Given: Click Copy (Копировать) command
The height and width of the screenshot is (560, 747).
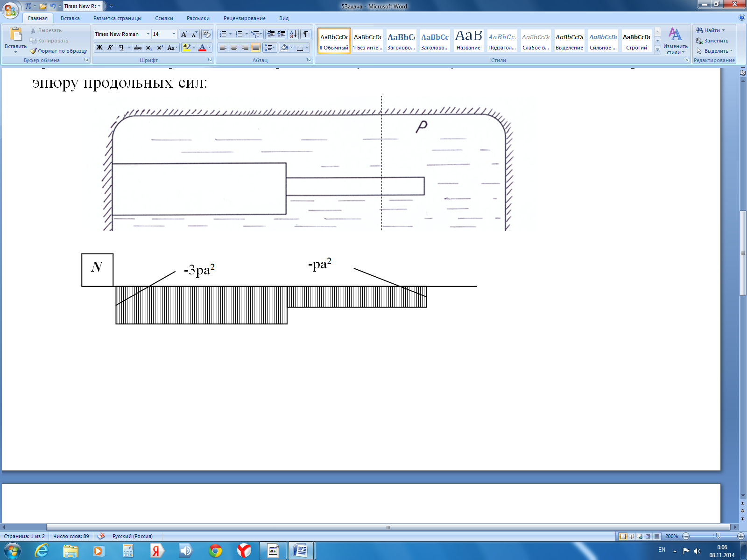Looking at the screenshot, I should 49,41.
